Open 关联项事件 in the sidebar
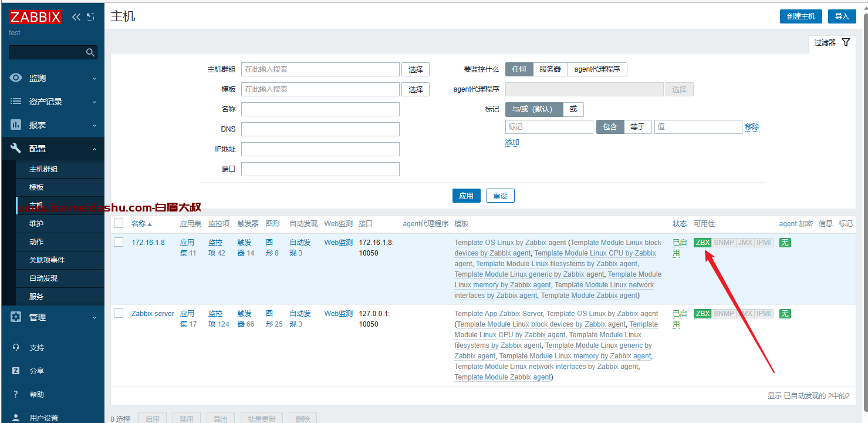 coord(47,260)
